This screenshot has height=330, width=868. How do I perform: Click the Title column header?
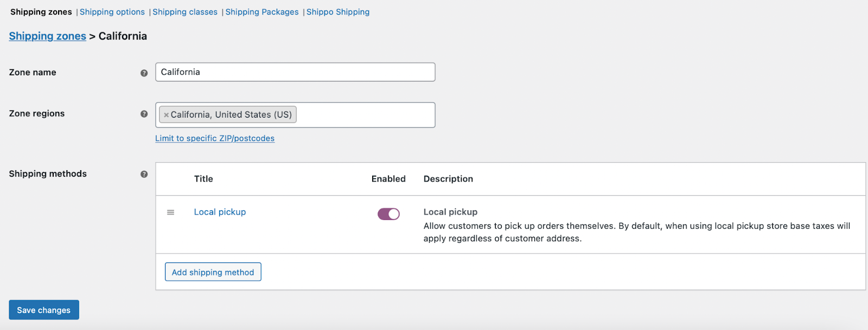click(x=203, y=179)
